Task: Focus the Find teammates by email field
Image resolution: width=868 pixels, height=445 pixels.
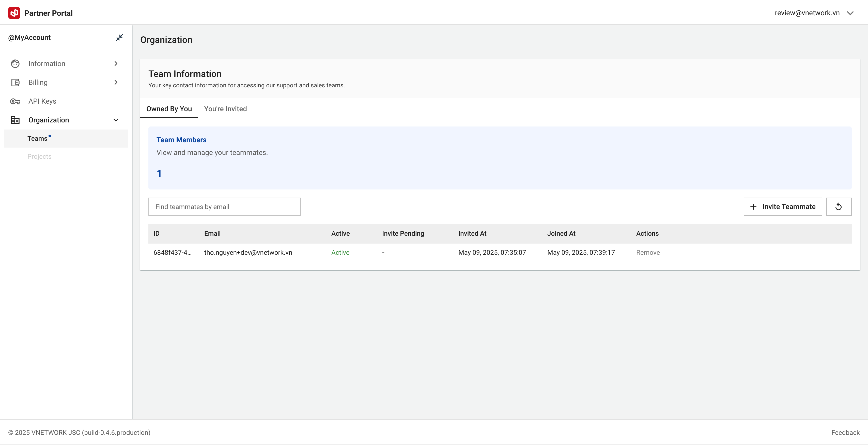Action: 224,206
